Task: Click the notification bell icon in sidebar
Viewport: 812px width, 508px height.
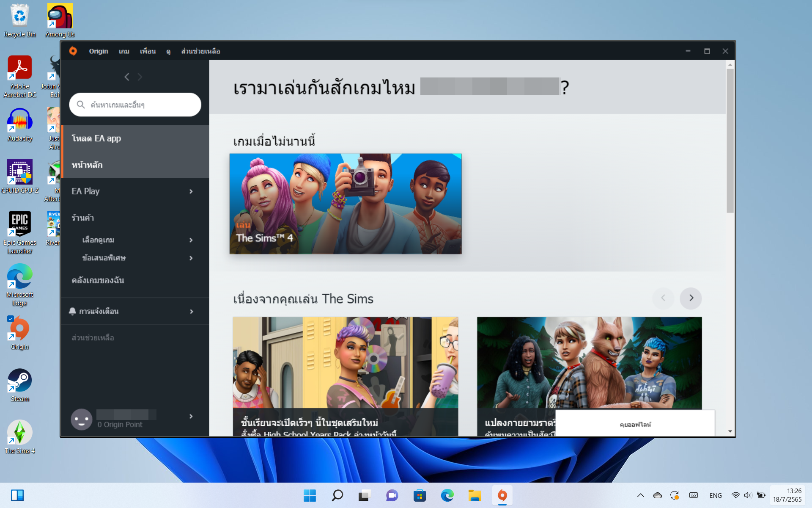Action: coord(72,311)
